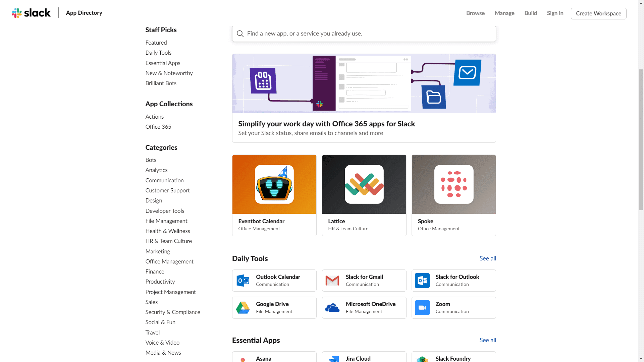Screen dimensions: 644x362
Task: Browse the Productivity category
Action: coord(160,282)
